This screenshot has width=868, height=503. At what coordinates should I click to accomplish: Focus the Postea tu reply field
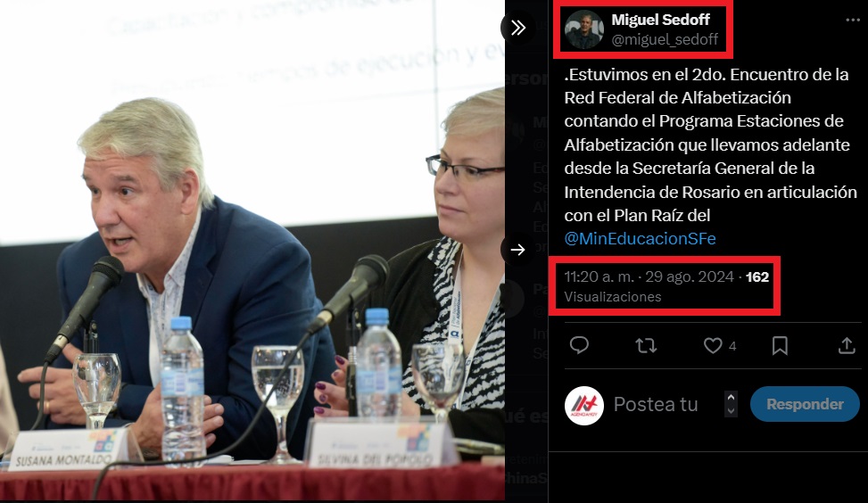(x=656, y=405)
